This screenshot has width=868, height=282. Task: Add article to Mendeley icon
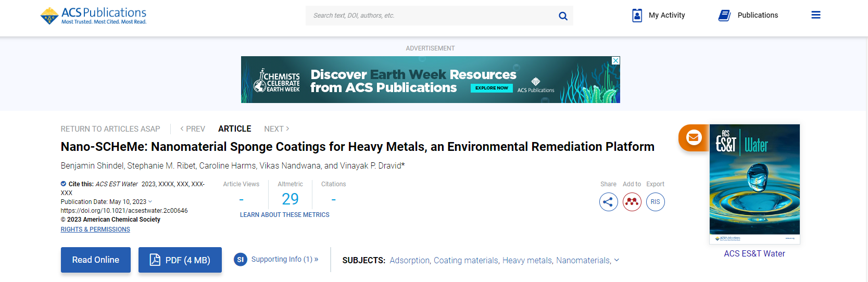pyautogui.click(x=632, y=202)
